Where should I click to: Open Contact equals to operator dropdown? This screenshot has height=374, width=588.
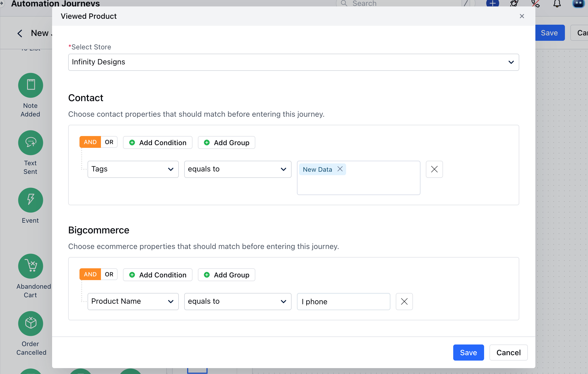click(238, 169)
